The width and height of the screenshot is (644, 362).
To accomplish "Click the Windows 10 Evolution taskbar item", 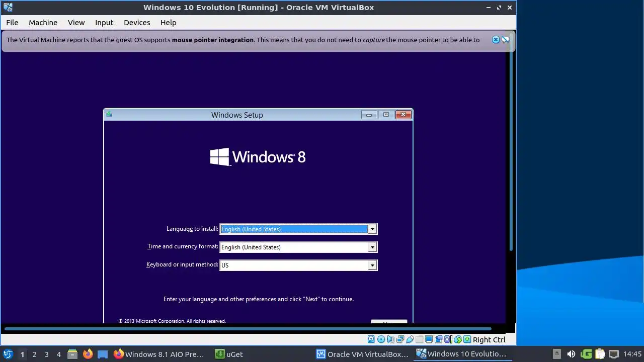I will [x=463, y=354].
